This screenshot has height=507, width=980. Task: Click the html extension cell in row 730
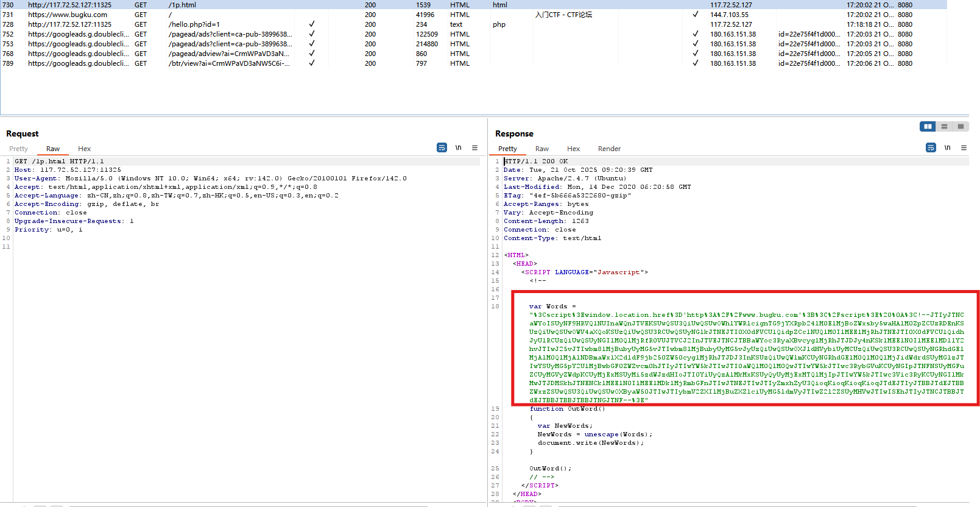click(499, 5)
